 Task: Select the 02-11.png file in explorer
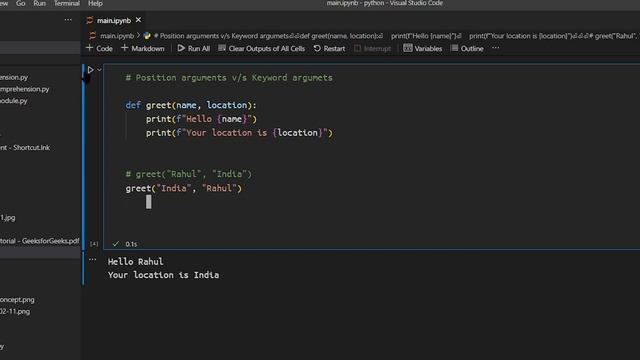click(15, 311)
